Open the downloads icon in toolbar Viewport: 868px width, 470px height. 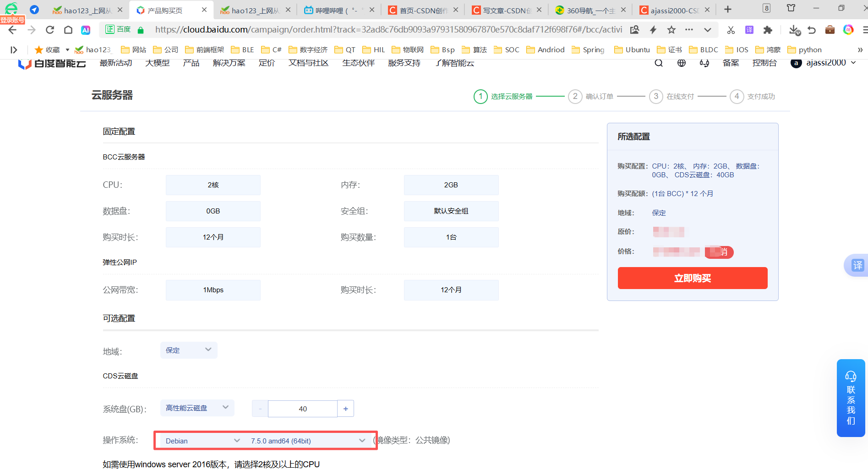pyautogui.click(x=795, y=30)
